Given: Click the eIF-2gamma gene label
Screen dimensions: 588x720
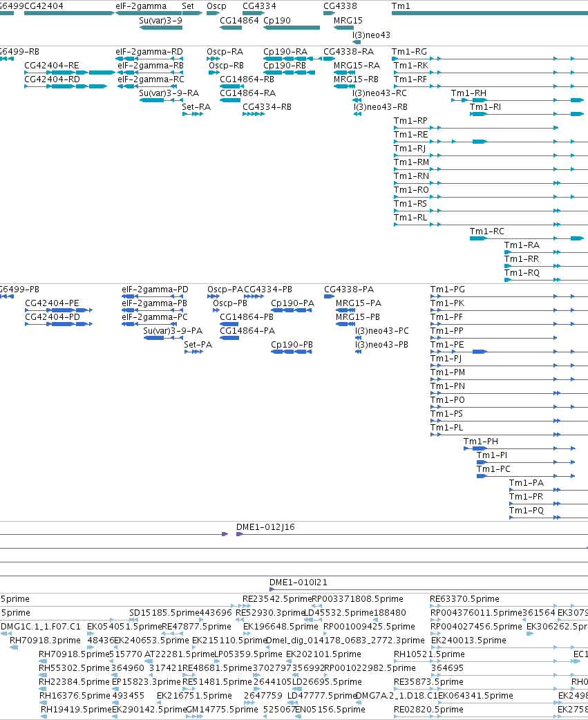Looking at the screenshot, I should click(x=141, y=6).
